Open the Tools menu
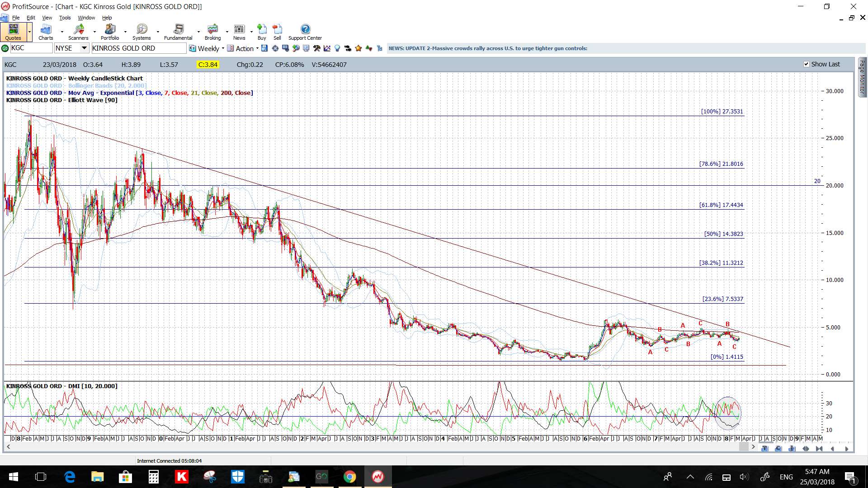 coord(65,18)
